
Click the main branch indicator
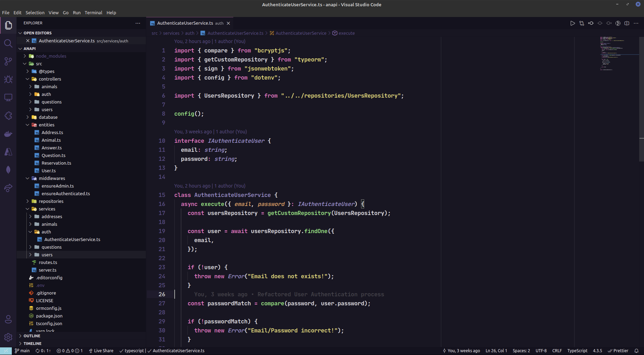click(x=22, y=351)
